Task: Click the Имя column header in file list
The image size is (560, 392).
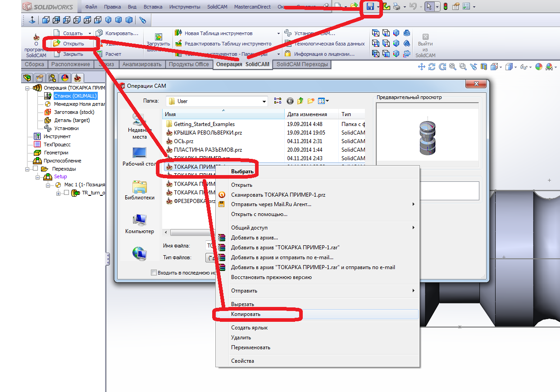Action: 223,114
